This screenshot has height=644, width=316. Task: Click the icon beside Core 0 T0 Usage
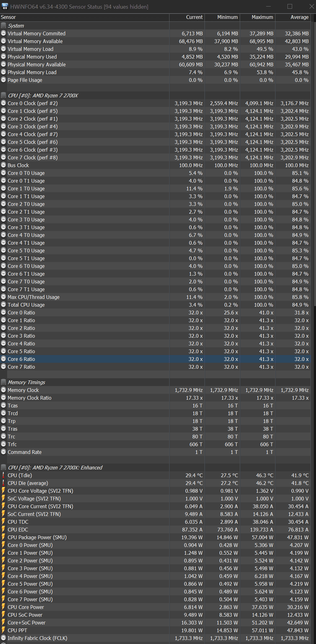click(x=3, y=173)
